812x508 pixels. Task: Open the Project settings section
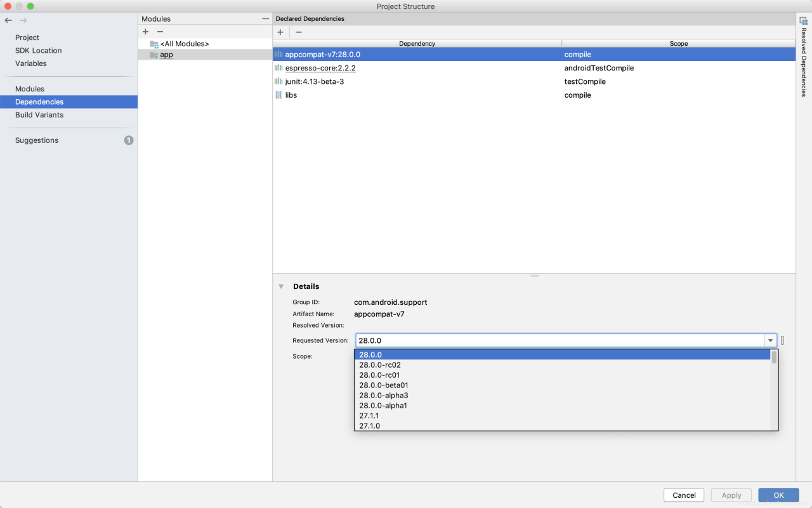coord(27,37)
